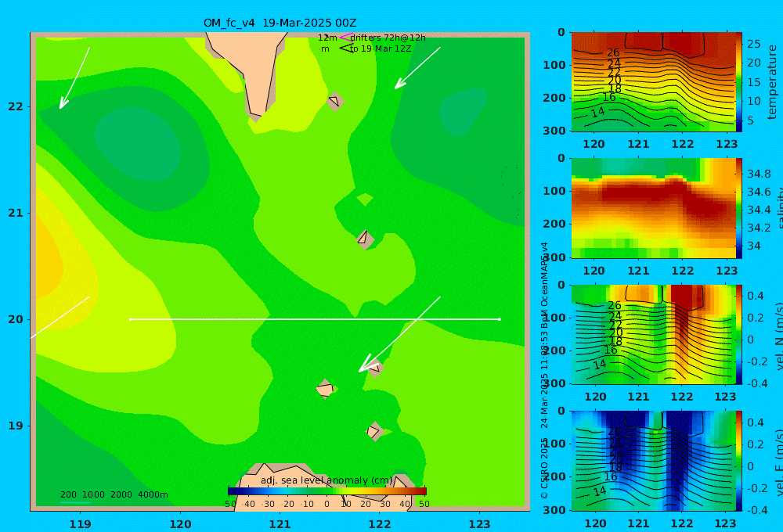This screenshot has height=532, width=783.
Task: Click longitude 122 tick under temperature panel
Action: pyautogui.click(x=683, y=144)
